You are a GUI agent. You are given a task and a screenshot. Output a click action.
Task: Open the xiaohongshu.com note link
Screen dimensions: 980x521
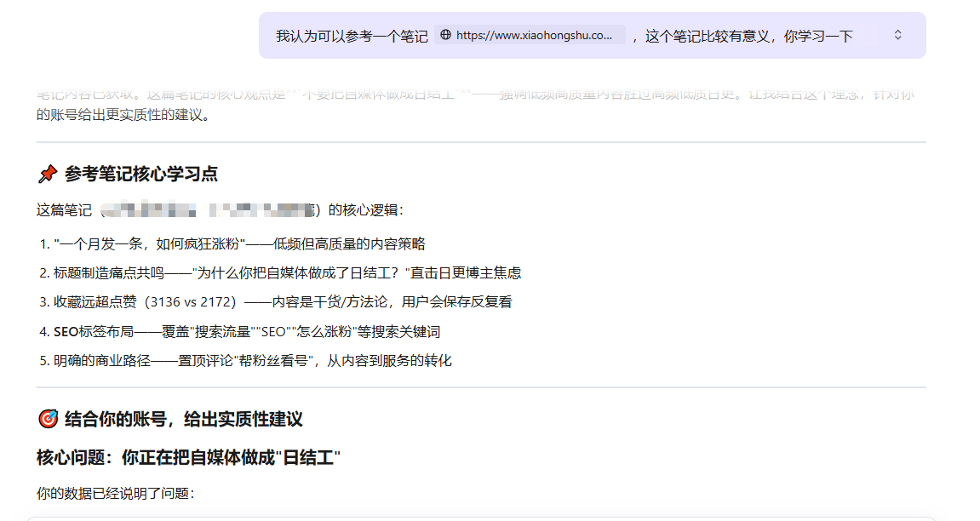point(534,35)
